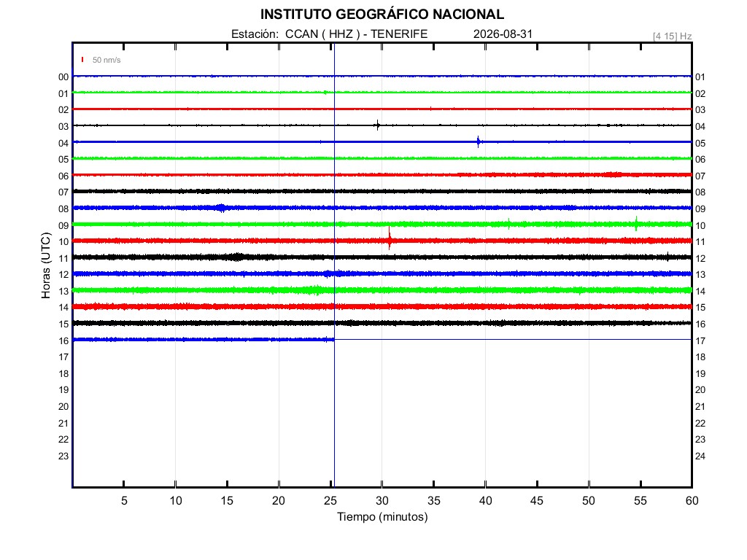Click the green spike near minute 55 on trace 09
747x560 pixels.
[x=636, y=224]
